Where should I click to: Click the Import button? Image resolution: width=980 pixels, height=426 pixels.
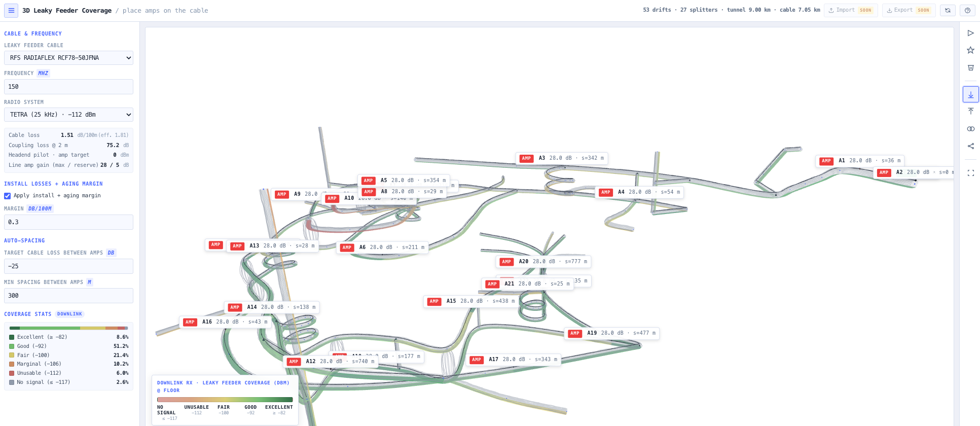[851, 10]
